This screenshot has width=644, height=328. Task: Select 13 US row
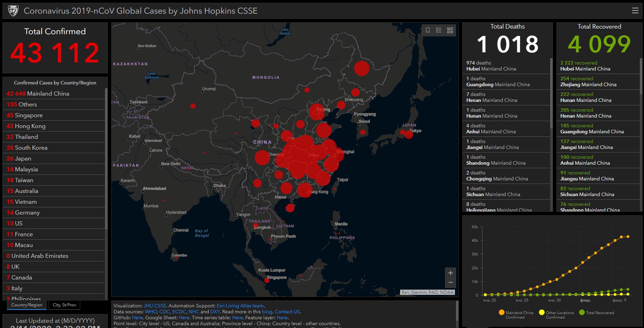(x=54, y=223)
